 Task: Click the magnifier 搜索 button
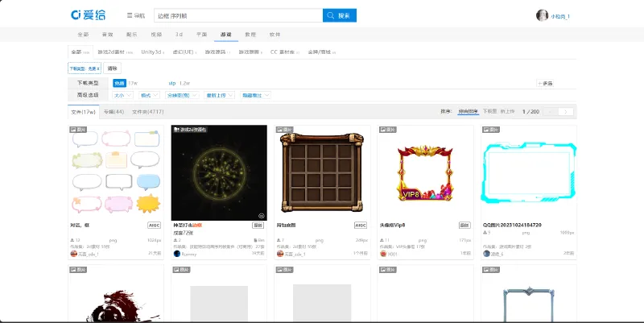[339, 15]
